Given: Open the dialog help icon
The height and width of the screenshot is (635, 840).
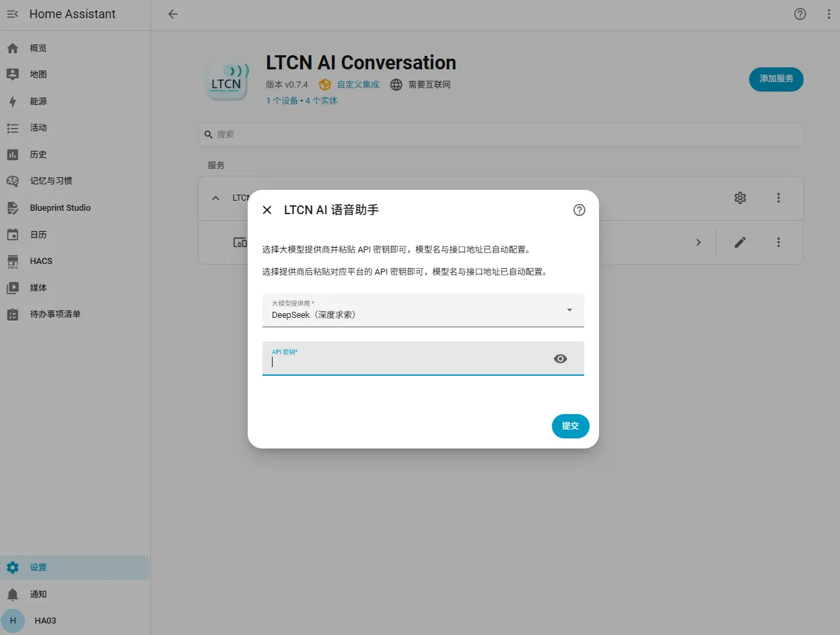Looking at the screenshot, I should (x=580, y=210).
